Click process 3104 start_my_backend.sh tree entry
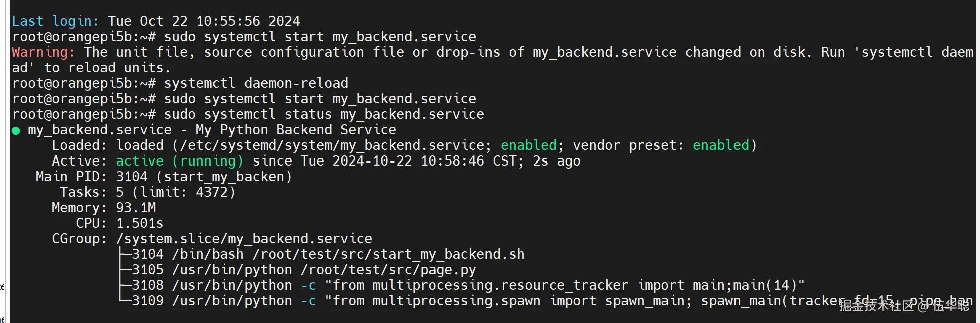 tap(328, 254)
